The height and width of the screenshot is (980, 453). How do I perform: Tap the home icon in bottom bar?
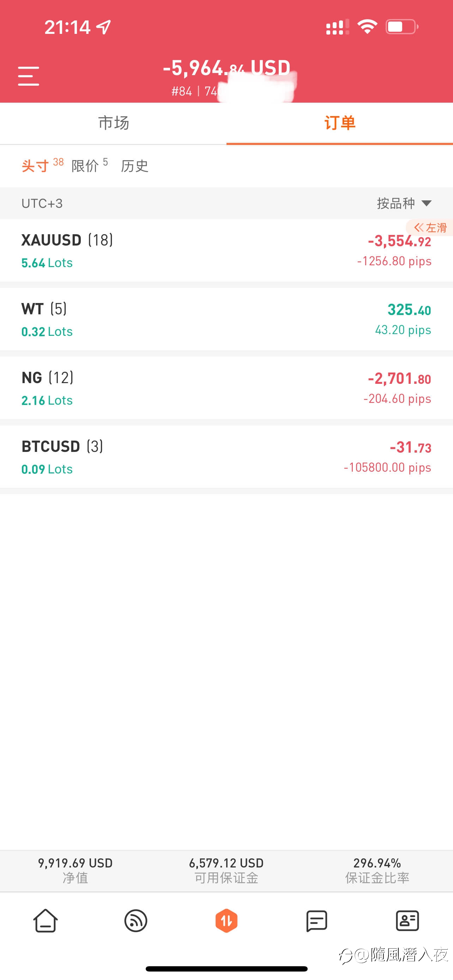coord(46,921)
